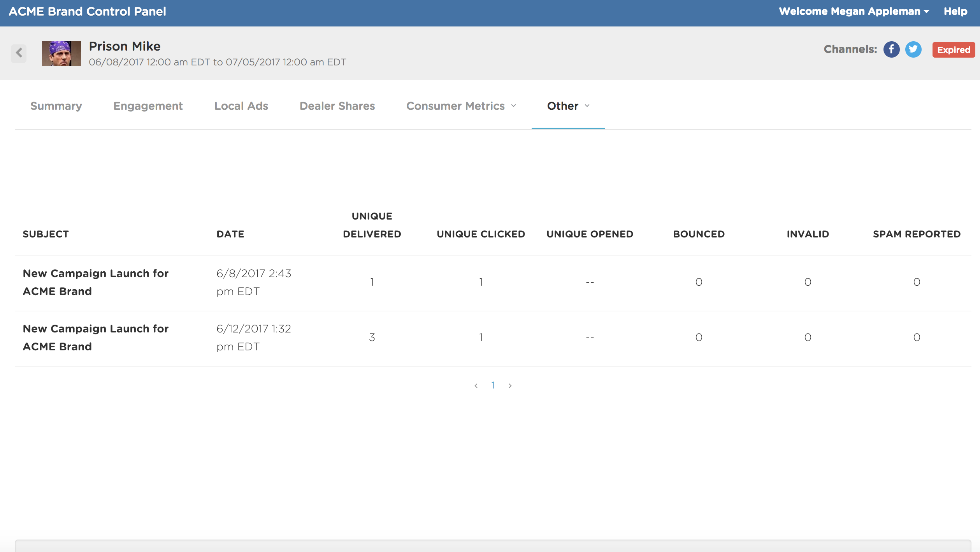
Task: Expand the Other tab dropdown
Action: tap(568, 106)
